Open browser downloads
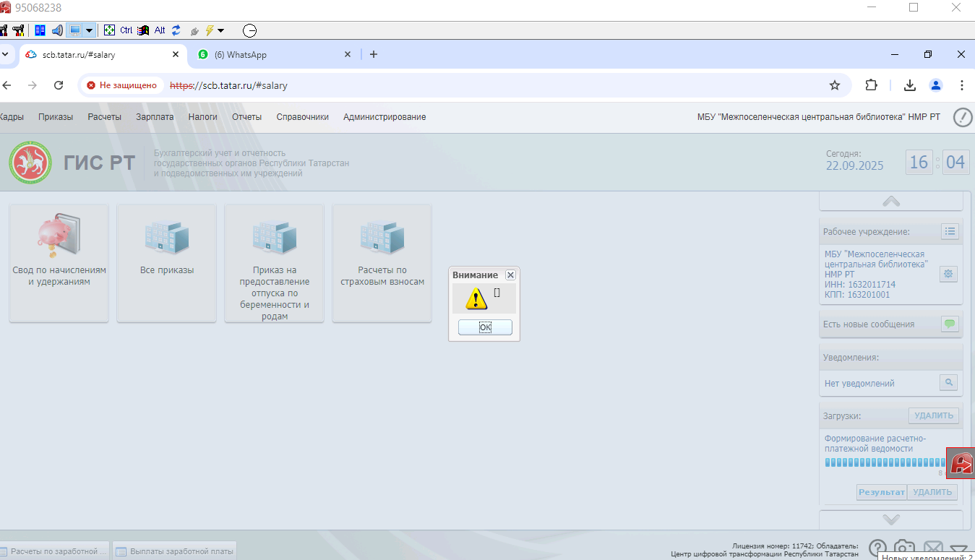This screenshot has width=975, height=560. (910, 85)
